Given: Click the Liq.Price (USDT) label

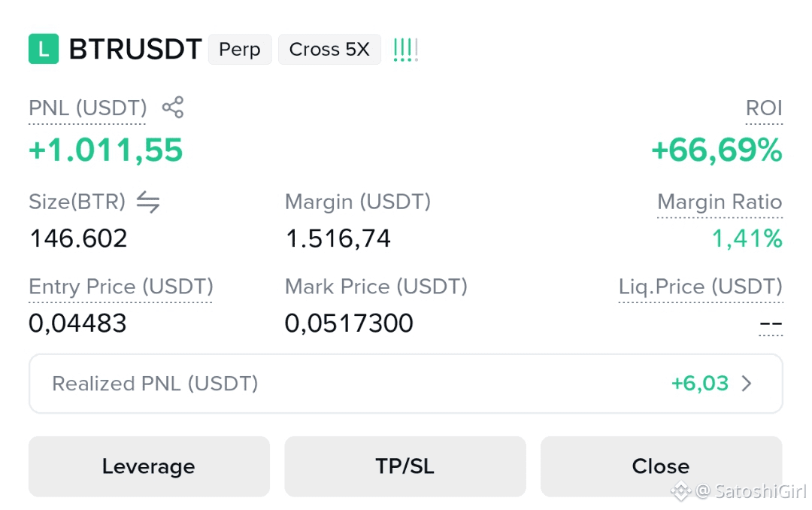Looking at the screenshot, I should pyautogui.click(x=701, y=287).
